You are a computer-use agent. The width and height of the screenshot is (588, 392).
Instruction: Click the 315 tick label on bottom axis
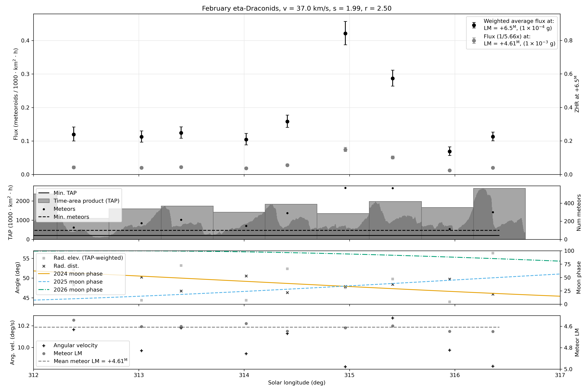(349, 375)
